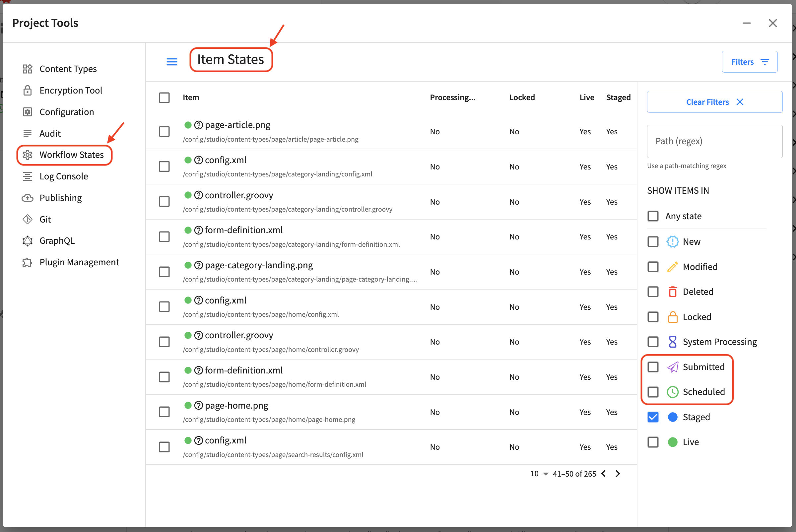
Task: Open the rows-per-page dropdown showing 10
Action: click(538, 474)
